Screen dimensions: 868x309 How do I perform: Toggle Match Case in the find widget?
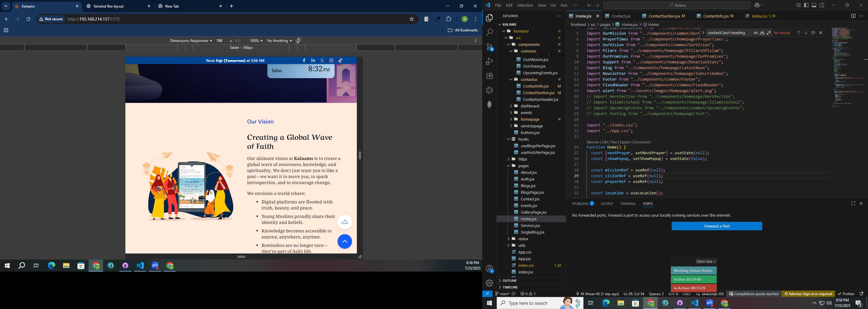[755, 33]
